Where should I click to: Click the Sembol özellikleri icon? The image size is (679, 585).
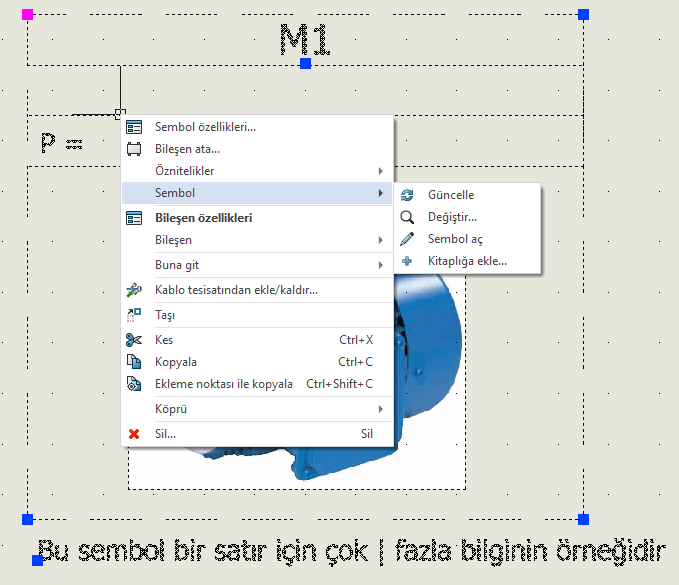(134, 127)
